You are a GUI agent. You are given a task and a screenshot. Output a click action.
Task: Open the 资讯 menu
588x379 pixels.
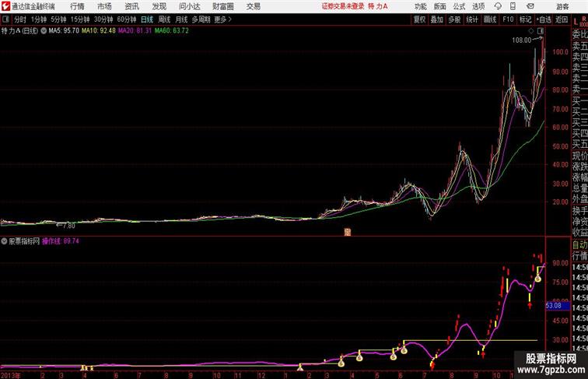(x=131, y=6)
